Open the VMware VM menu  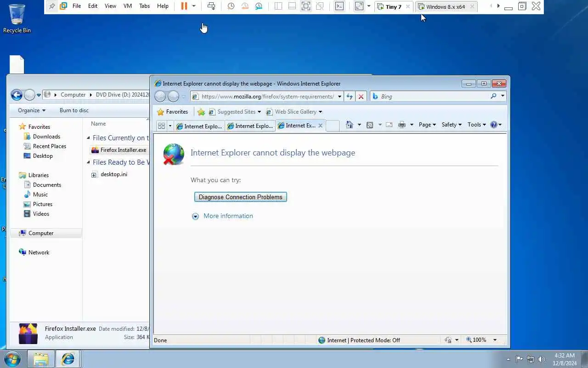[128, 6]
